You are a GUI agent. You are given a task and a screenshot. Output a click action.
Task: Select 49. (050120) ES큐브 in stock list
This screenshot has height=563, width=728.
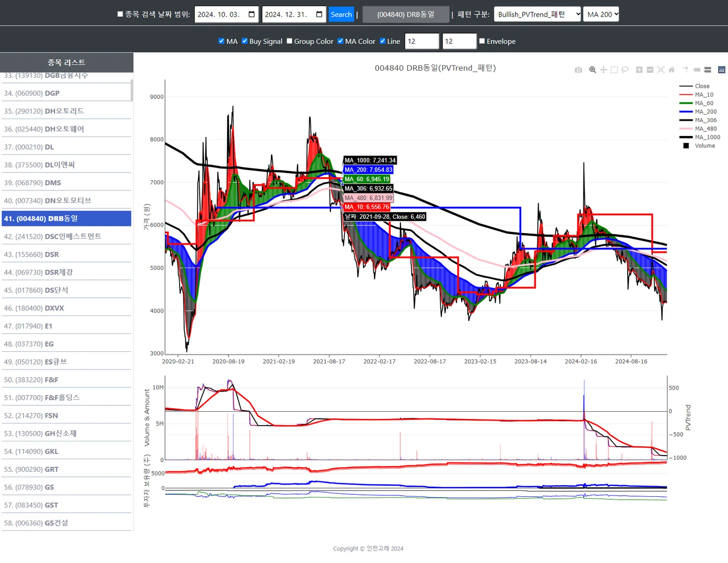point(66,362)
